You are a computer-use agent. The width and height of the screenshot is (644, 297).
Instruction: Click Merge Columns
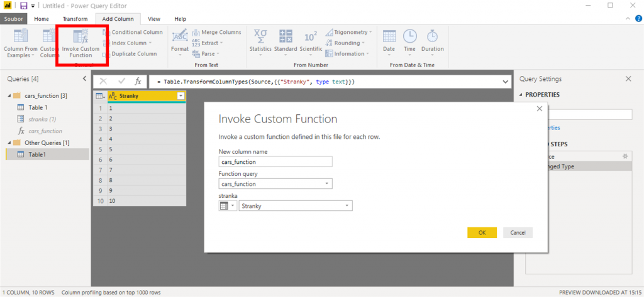coord(216,32)
